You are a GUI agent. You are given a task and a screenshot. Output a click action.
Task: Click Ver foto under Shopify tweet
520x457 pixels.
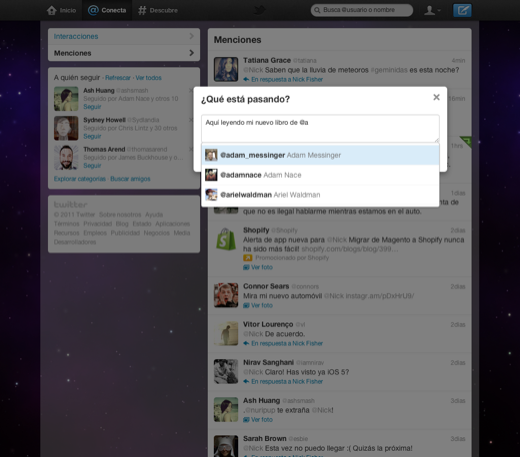click(x=262, y=267)
